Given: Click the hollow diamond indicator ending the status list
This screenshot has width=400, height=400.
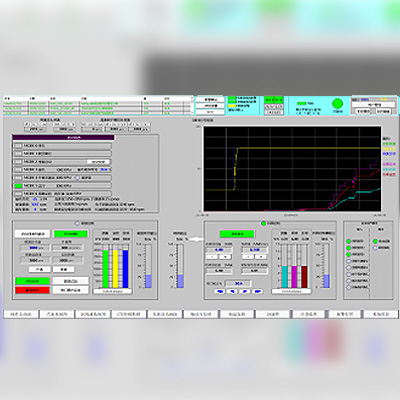Looking at the screenshot, I should (x=349, y=287).
